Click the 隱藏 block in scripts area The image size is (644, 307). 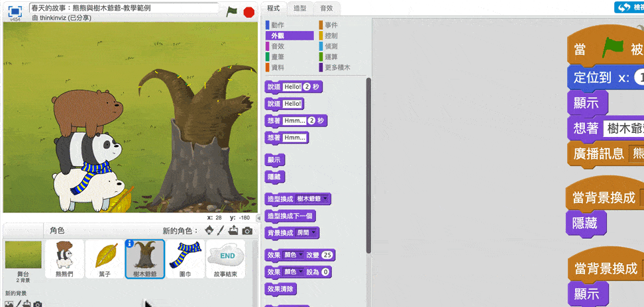point(586,224)
